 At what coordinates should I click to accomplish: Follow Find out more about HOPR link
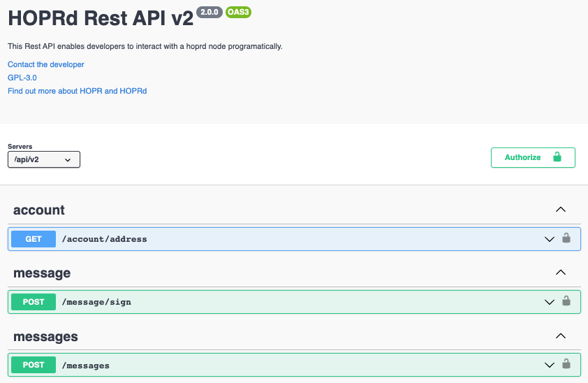point(78,91)
